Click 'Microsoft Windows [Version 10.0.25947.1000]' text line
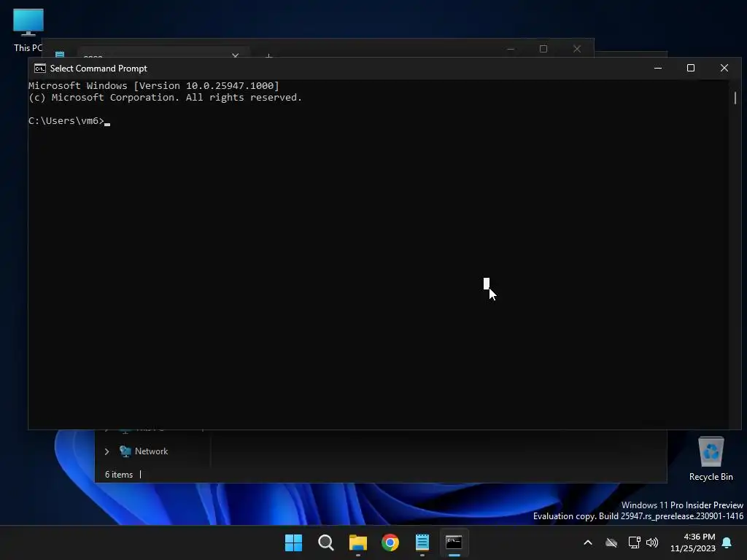 tap(154, 86)
